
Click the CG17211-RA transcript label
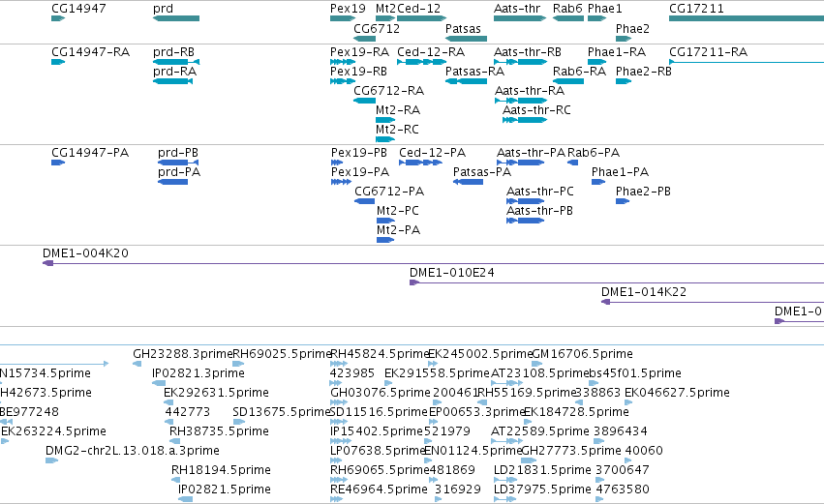click(x=709, y=52)
